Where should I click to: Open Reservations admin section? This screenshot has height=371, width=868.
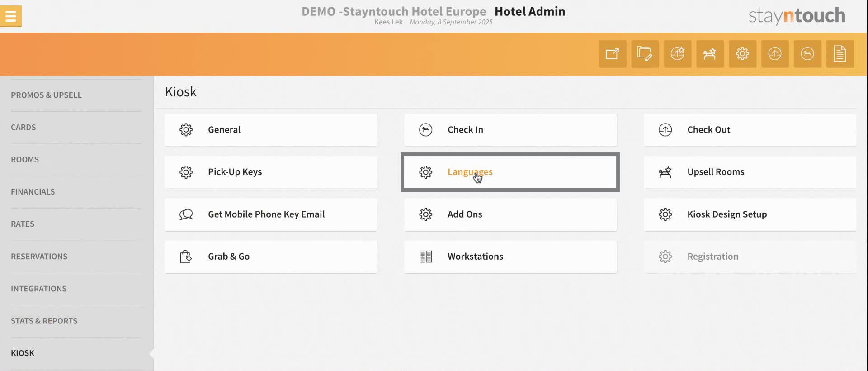[x=39, y=257]
